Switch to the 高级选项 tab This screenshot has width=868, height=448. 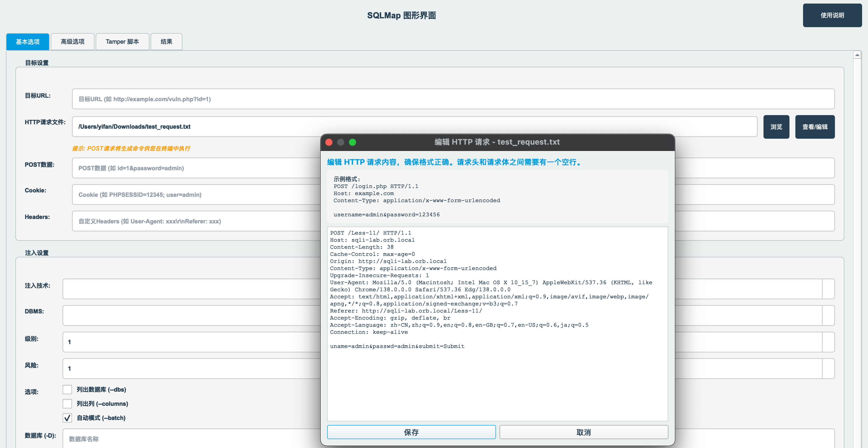[72, 41]
